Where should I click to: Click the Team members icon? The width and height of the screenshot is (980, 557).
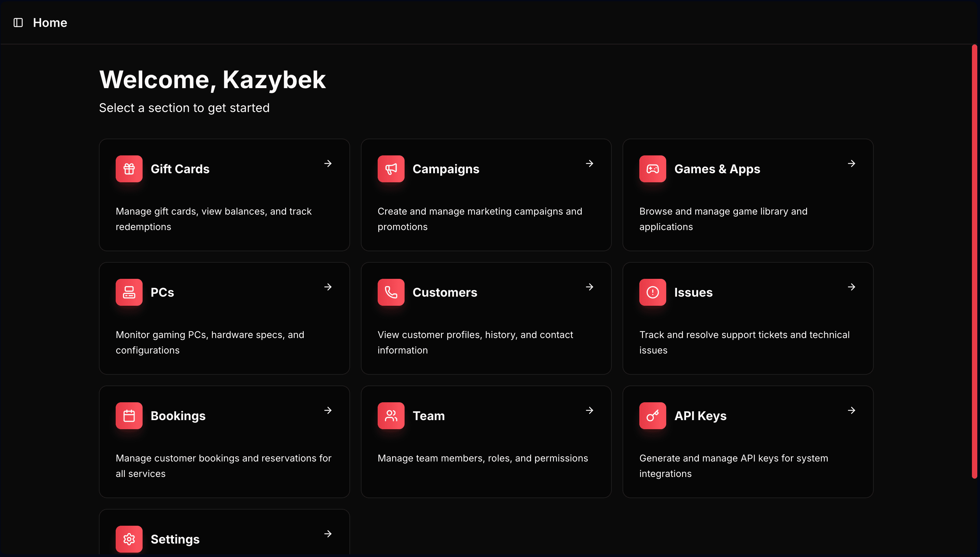tap(391, 416)
